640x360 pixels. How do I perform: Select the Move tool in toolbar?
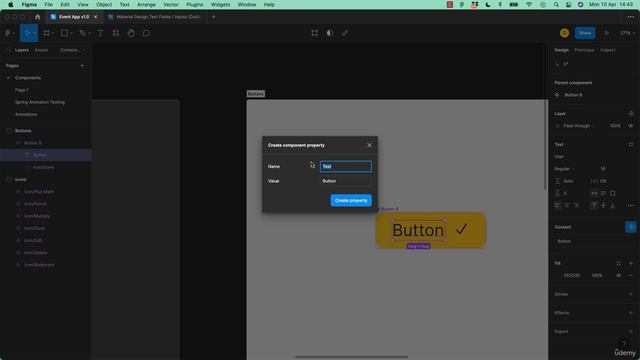click(27, 33)
